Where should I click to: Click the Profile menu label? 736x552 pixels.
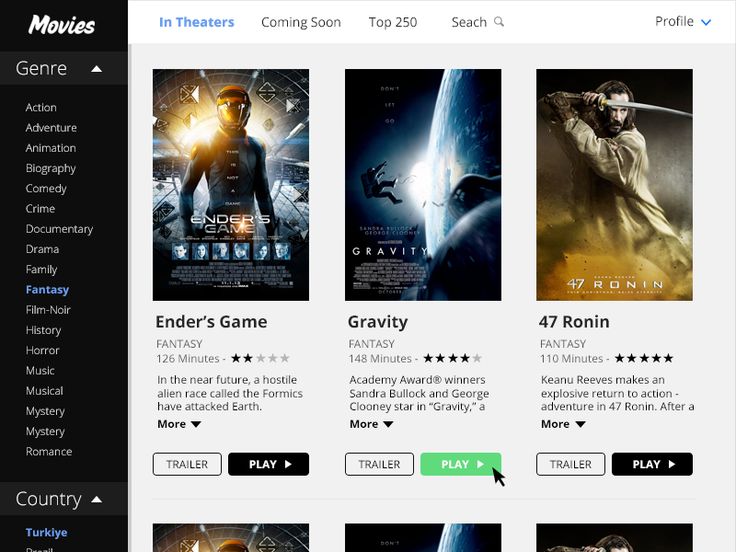point(674,22)
